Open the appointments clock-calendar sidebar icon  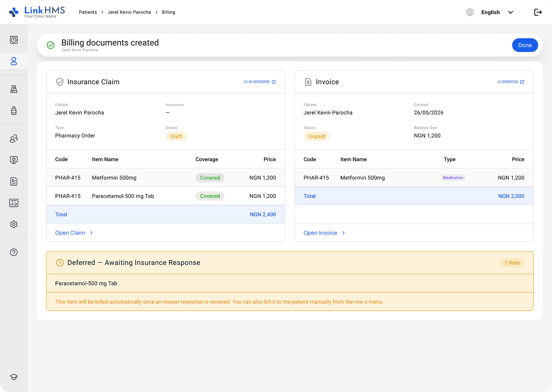[x=14, y=40]
